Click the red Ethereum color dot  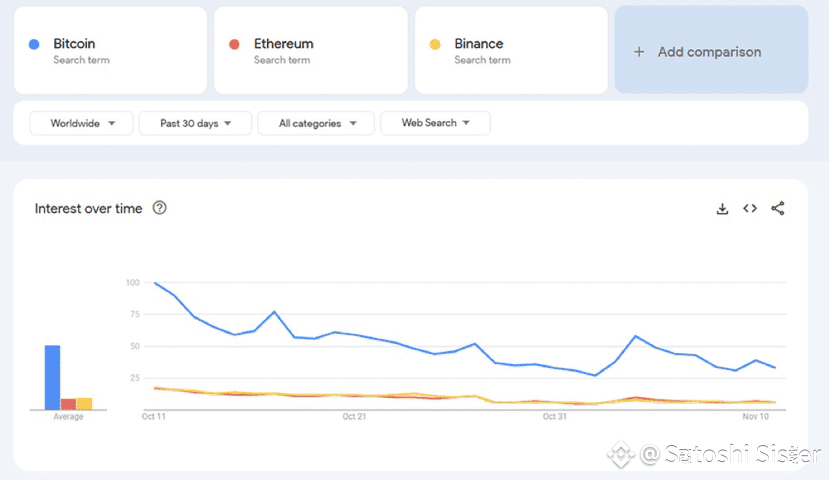point(234,45)
